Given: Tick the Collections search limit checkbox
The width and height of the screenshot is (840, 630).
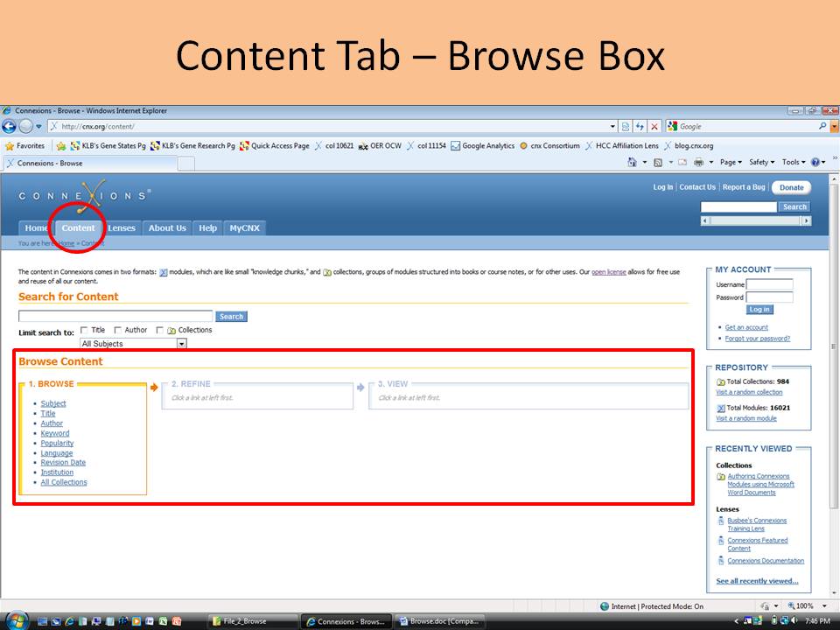Looking at the screenshot, I should coord(159,330).
